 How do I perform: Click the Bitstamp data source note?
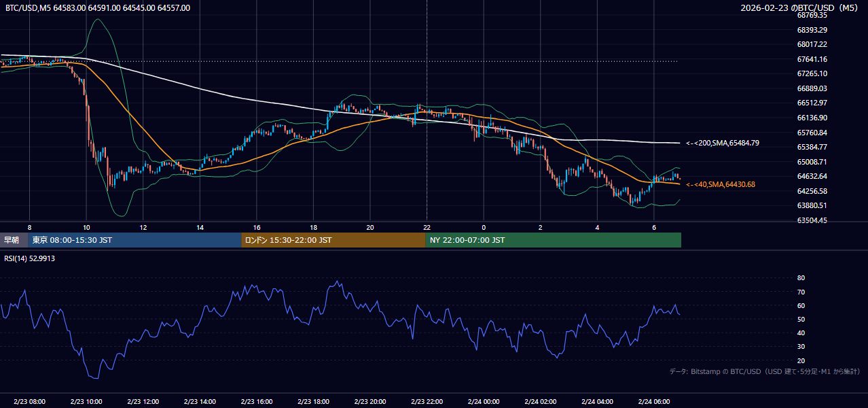click(765, 372)
